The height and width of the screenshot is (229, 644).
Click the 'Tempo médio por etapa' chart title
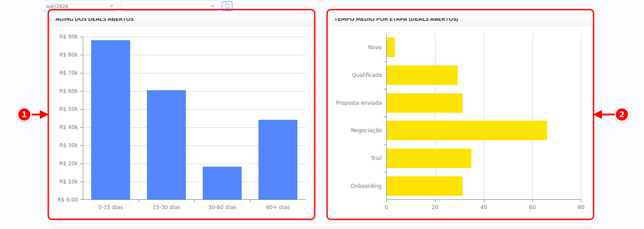click(x=396, y=19)
